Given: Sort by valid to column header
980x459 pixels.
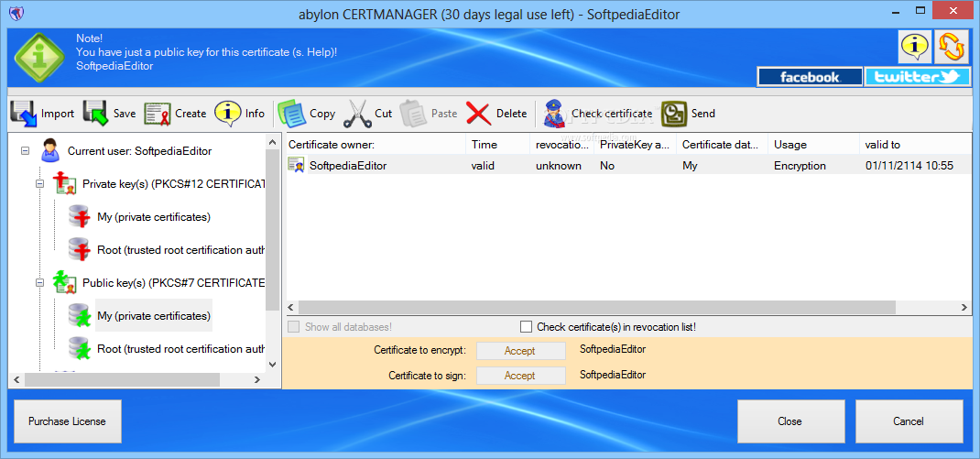Looking at the screenshot, I should (x=916, y=145).
